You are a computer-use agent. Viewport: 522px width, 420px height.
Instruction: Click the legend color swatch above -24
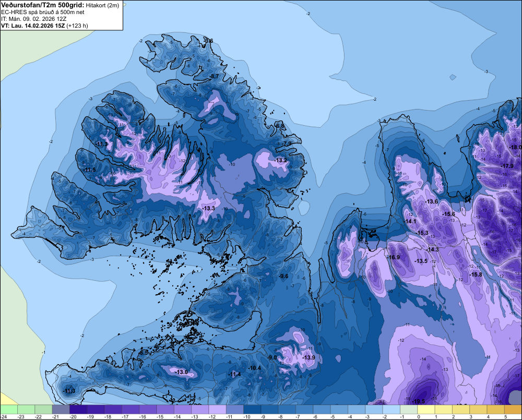pyautogui.click(x=9, y=409)
